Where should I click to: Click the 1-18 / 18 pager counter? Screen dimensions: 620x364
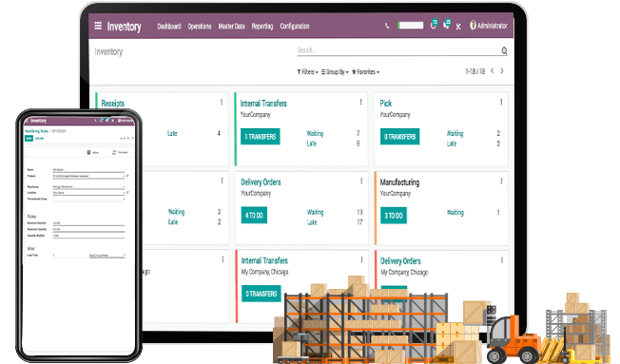[x=475, y=71]
